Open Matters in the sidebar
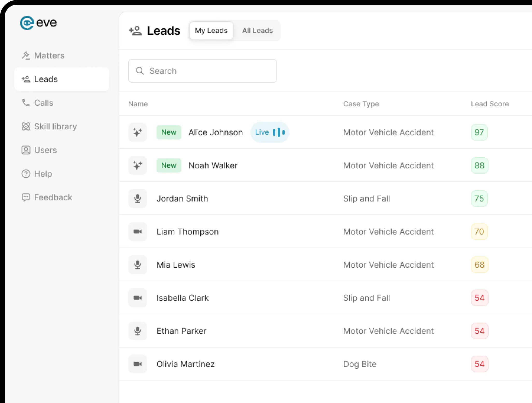 click(x=49, y=55)
